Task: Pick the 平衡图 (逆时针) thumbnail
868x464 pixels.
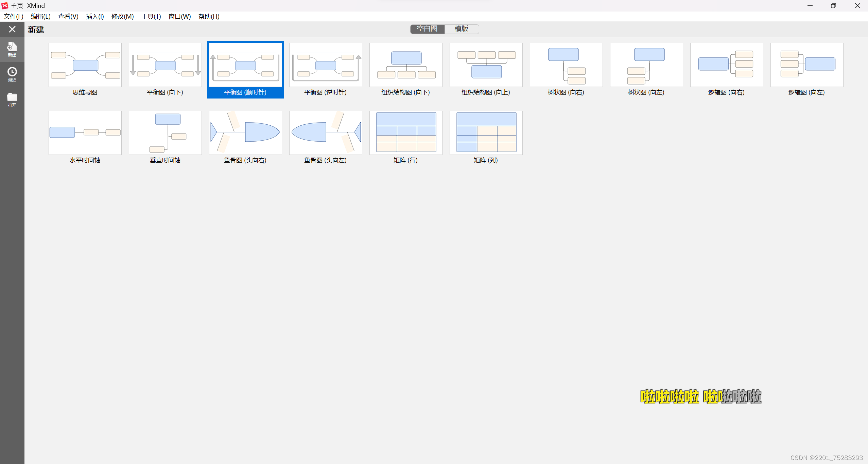Action: pyautogui.click(x=326, y=65)
